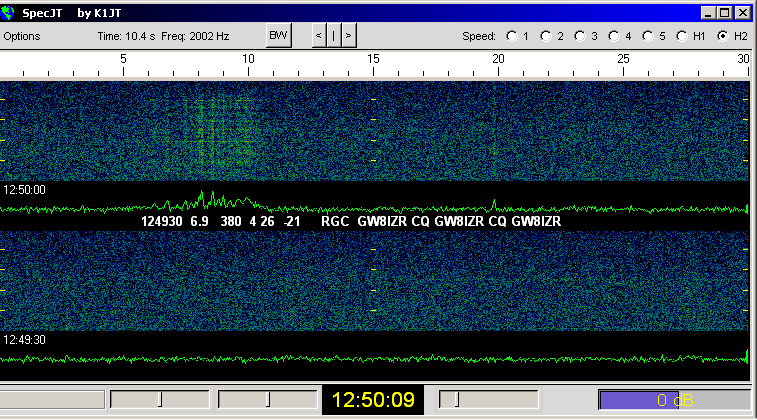The height and width of the screenshot is (420, 757).
Task: Click the 'Freq: 2002 Hz' readout
Action: 195,36
